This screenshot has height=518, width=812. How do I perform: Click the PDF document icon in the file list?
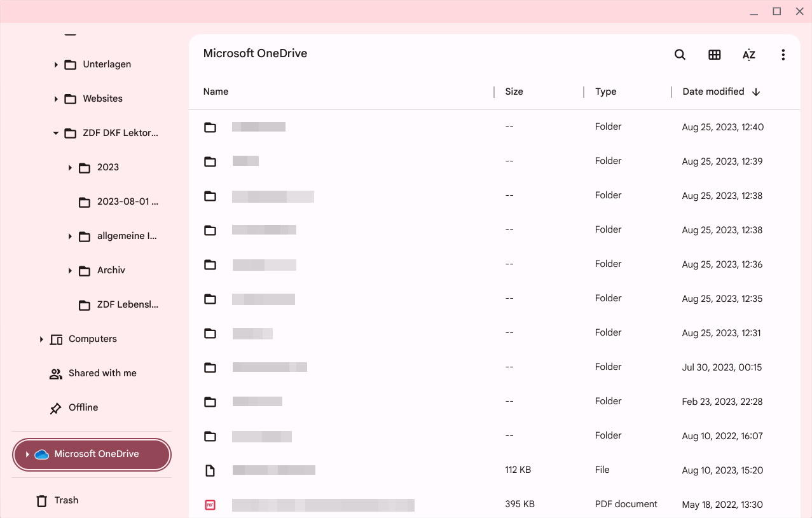(210, 504)
